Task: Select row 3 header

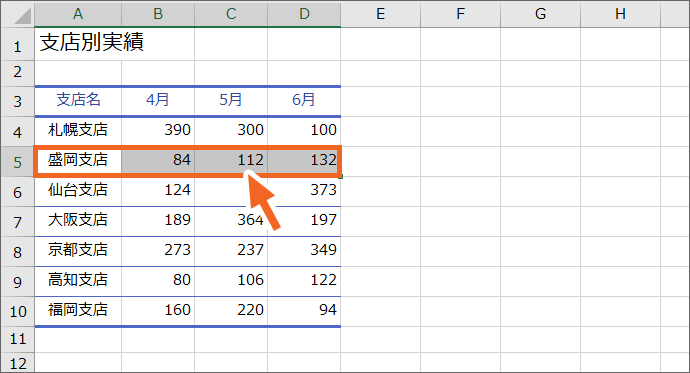Action: click(x=18, y=102)
